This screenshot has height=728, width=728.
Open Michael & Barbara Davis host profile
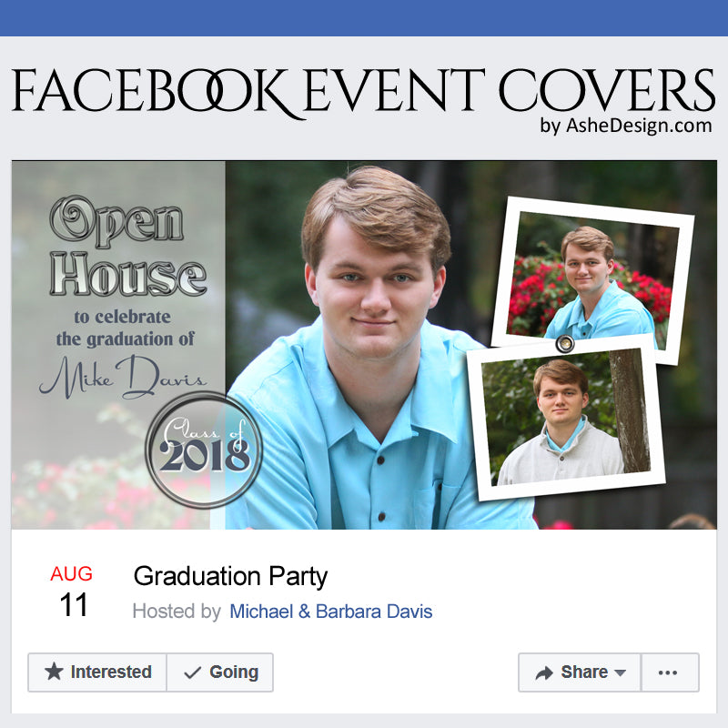pyautogui.click(x=331, y=612)
